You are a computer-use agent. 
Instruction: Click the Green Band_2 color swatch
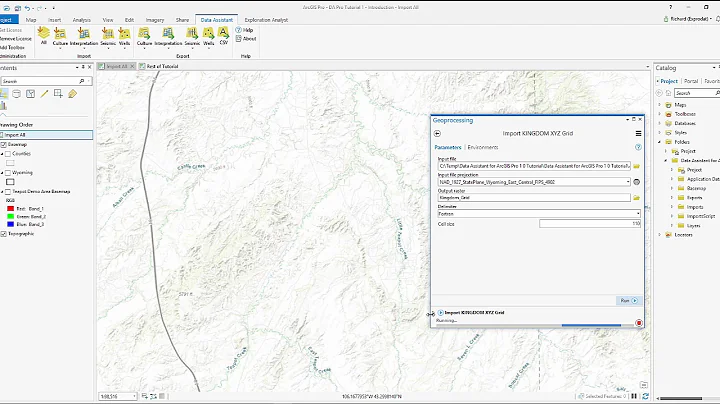(10, 216)
